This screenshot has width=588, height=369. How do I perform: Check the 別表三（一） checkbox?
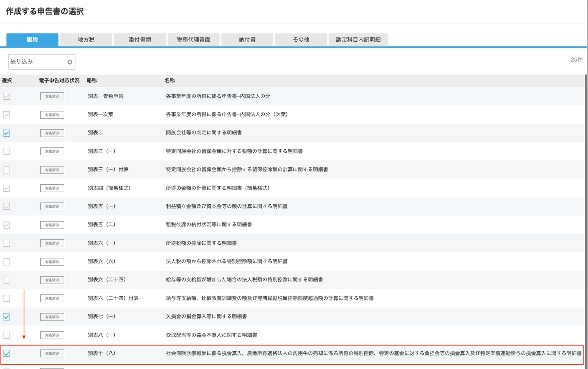tap(7, 151)
